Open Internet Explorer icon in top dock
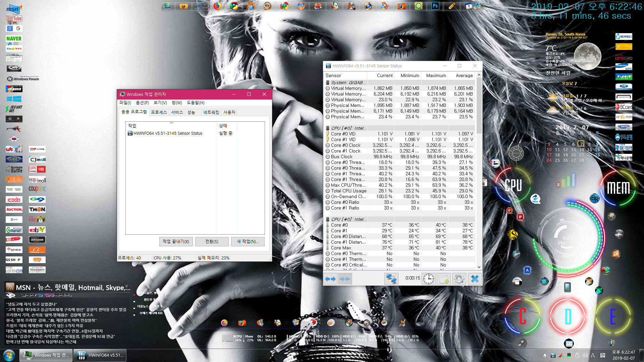 [x=201, y=6]
